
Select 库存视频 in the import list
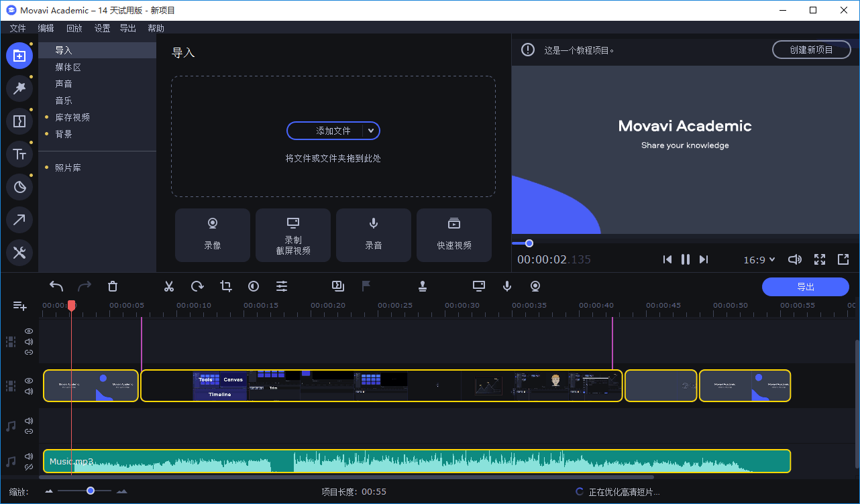point(72,117)
